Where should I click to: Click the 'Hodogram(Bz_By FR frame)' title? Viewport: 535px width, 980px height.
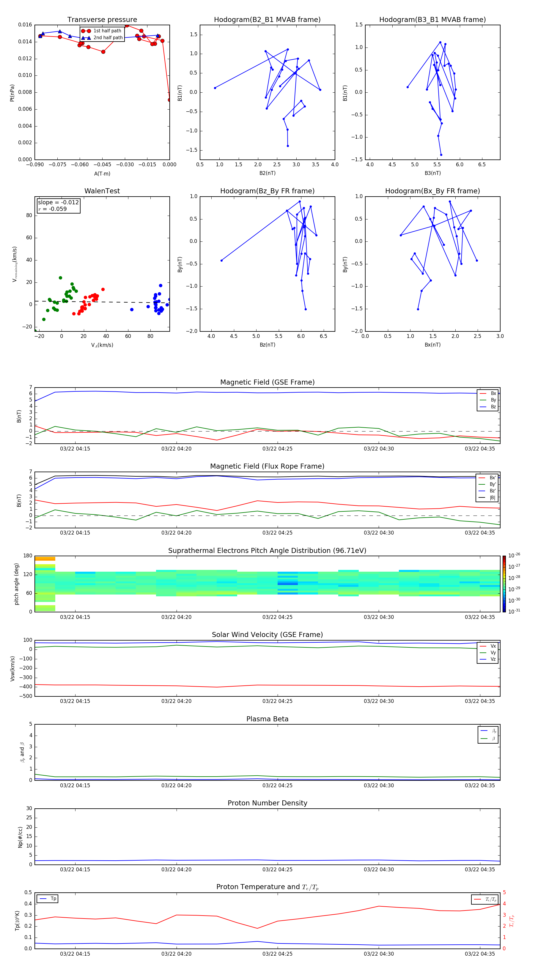click(x=267, y=191)
